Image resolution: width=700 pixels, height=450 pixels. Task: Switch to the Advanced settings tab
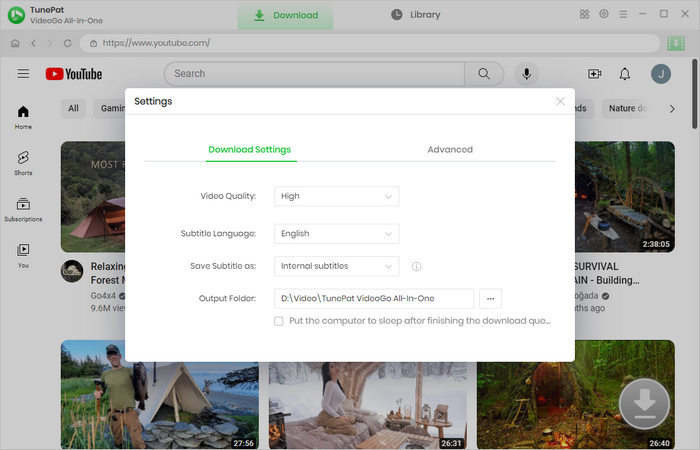(x=450, y=149)
